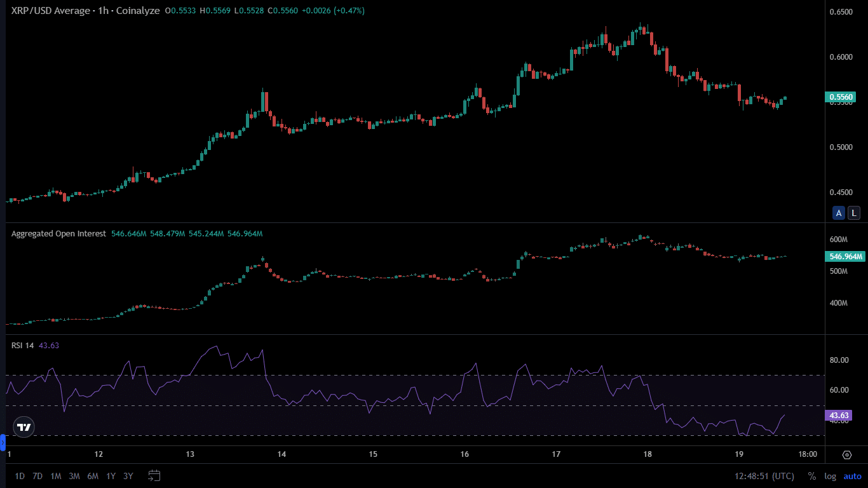This screenshot has height=488, width=868.
Task: Click the 0.6500 price axis label
Action: [841, 12]
